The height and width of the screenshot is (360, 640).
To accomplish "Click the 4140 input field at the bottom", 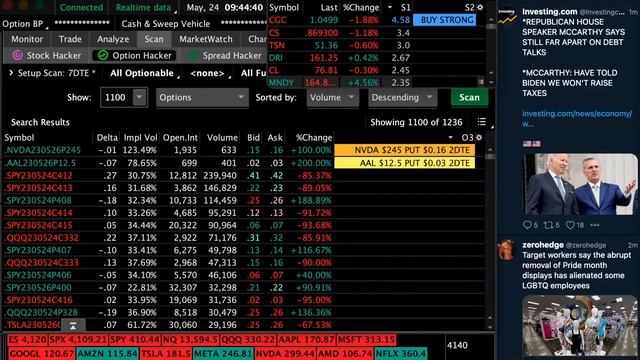I will tap(469, 345).
